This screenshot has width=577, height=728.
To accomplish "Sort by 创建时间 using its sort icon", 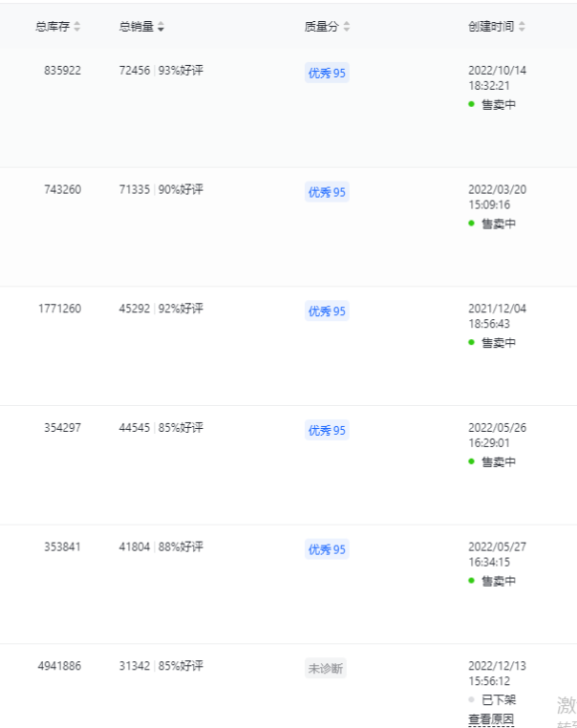I will (x=522, y=27).
